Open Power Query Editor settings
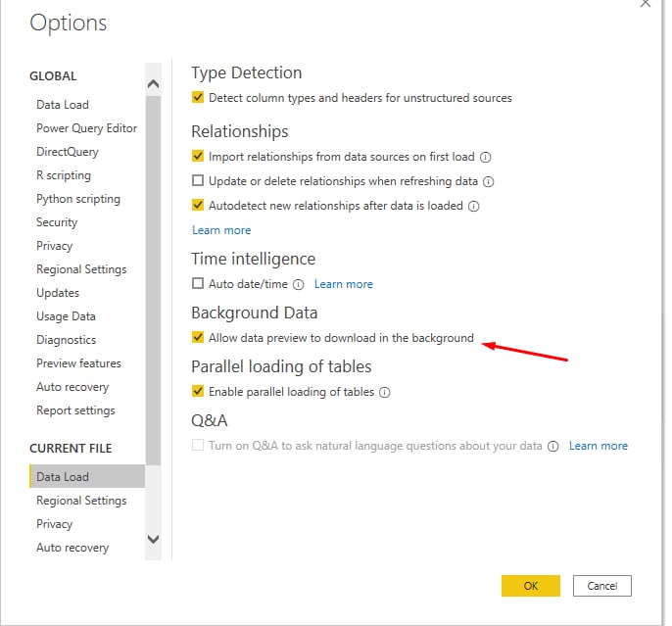 86,128
